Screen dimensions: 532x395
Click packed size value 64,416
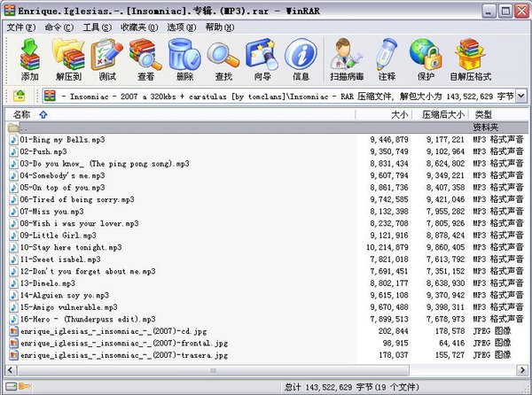451,343
